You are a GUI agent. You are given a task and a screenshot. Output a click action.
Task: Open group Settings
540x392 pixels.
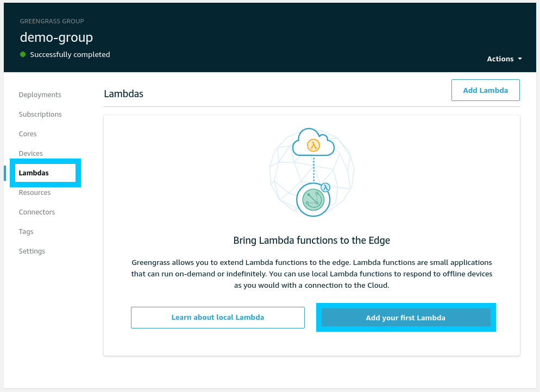click(32, 251)
